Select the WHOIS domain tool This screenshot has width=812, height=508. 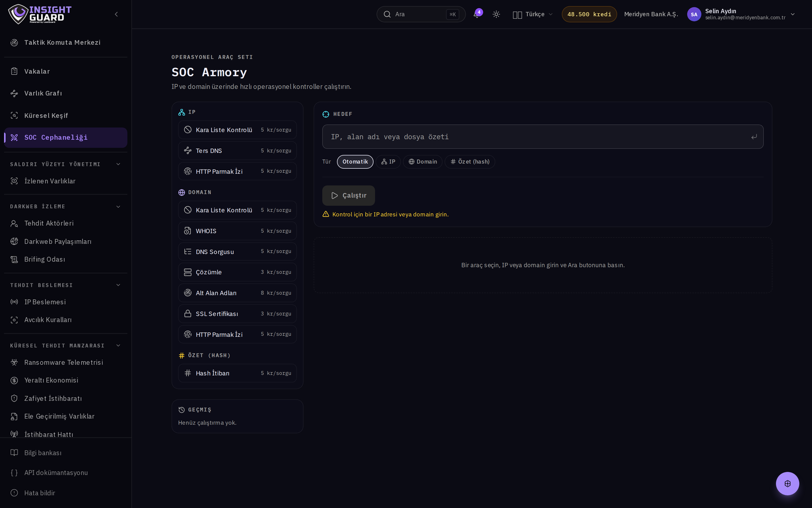[238, 231]
